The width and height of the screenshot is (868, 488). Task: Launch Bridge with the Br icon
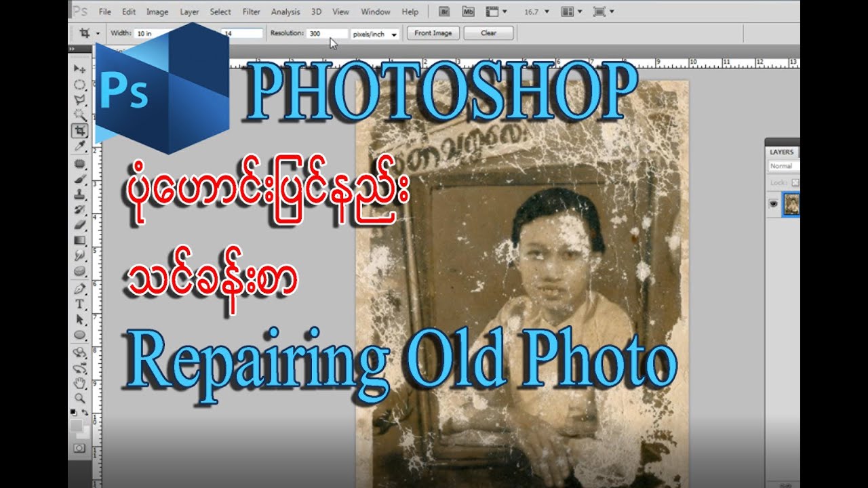(x=444, y=12)
